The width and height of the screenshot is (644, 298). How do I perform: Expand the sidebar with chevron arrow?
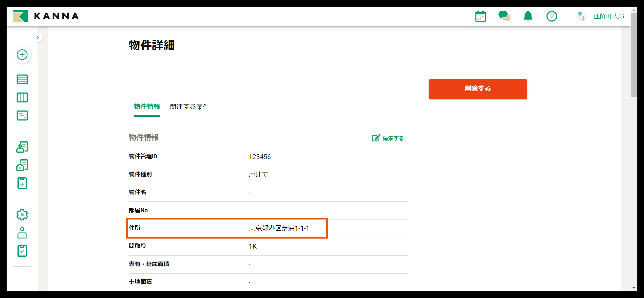point(38,37)
